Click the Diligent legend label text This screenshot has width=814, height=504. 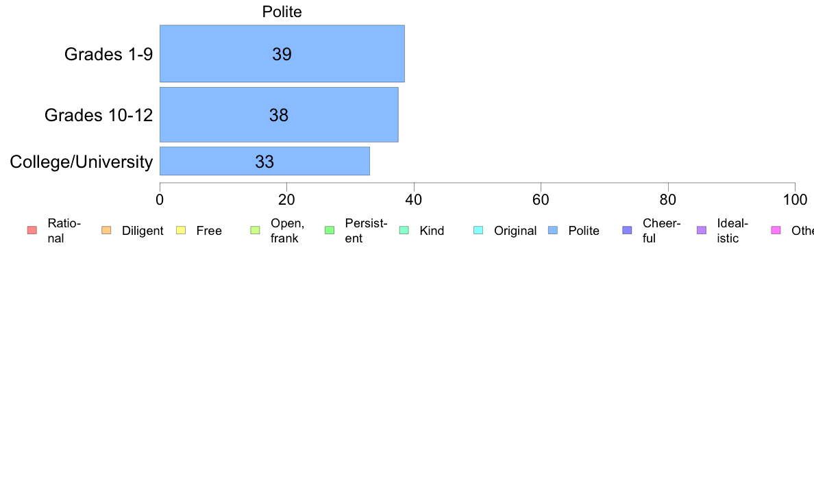(143, 231)
